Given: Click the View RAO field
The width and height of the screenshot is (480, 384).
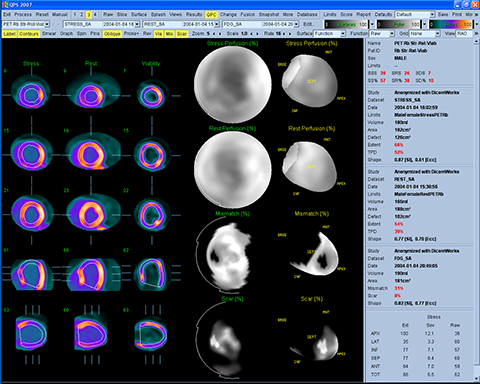Looking at the screenshot, I should click(x=464, y=34).
